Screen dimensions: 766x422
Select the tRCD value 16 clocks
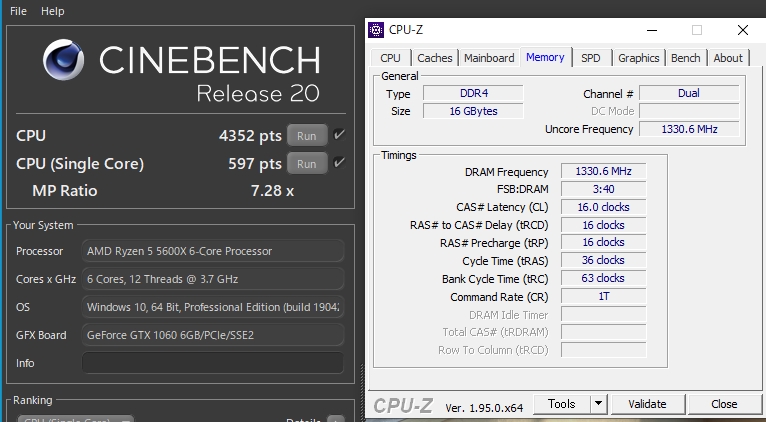603,225
